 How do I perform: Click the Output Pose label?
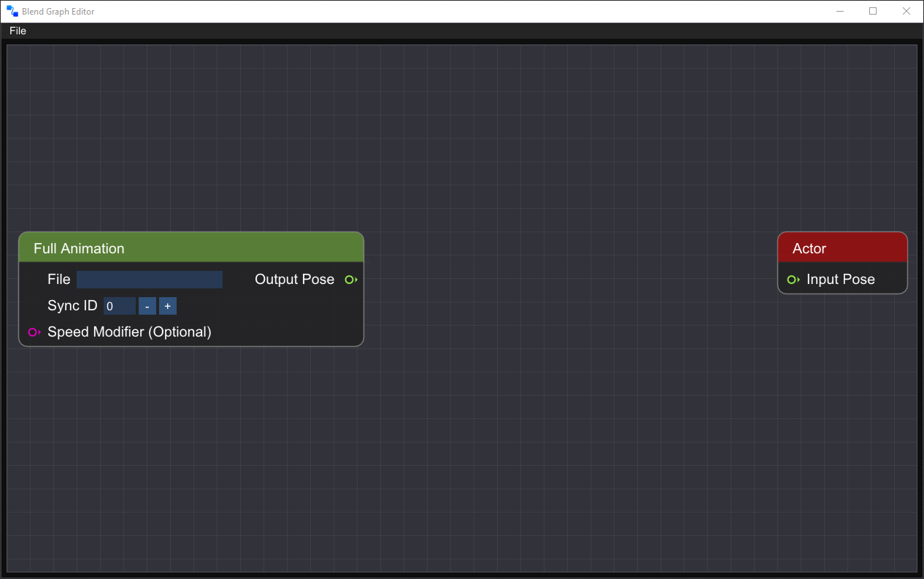pyautogui.click(x=294, y=280)
